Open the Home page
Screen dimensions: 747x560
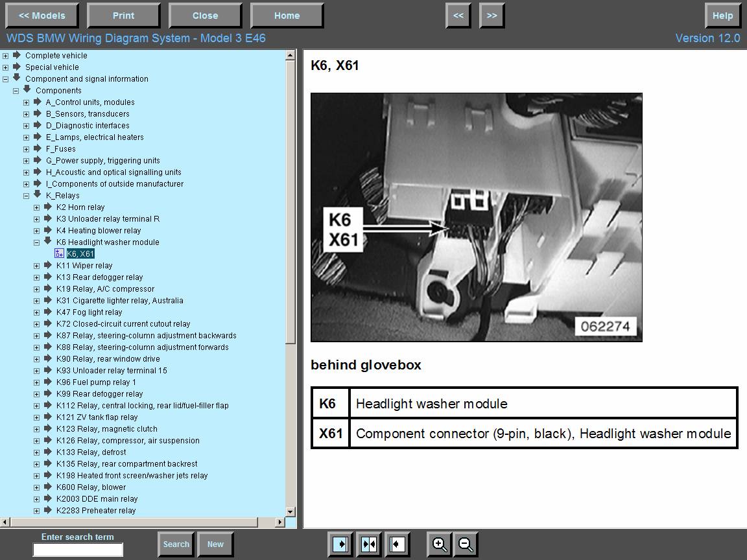[x=287, y=16]
